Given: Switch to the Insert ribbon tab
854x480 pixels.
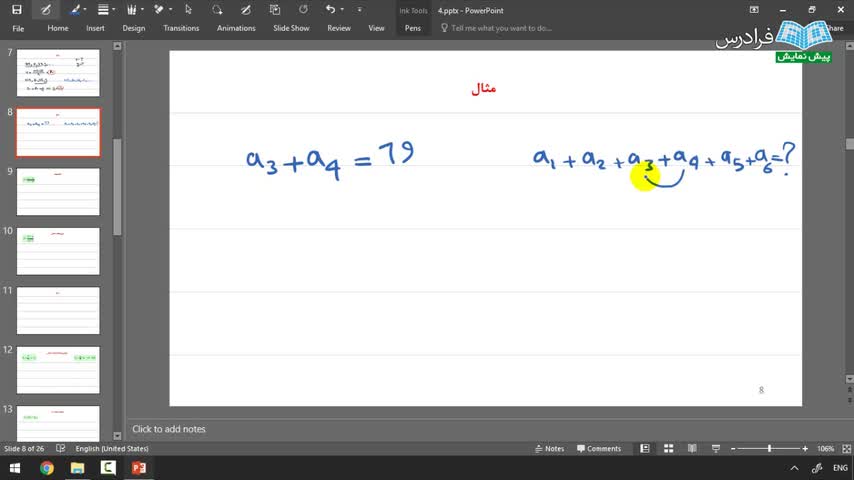Looking at the screenshot, I should (95, 28).
